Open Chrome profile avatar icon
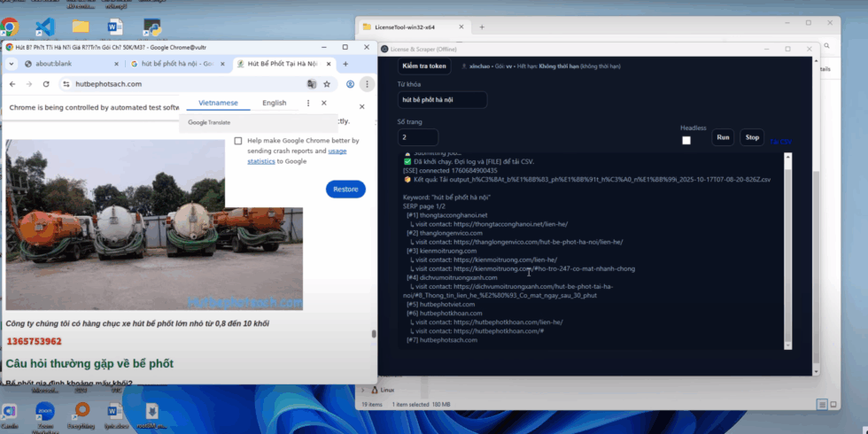The width and height of the screenshot is (868, 434). pyautogui.click(x=350, y=84)
